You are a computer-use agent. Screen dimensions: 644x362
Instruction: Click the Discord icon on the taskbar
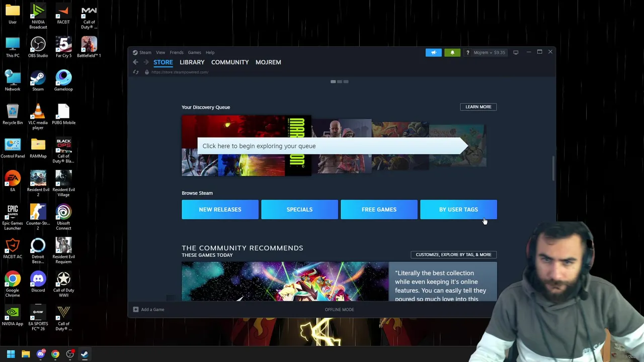[40, 354]
